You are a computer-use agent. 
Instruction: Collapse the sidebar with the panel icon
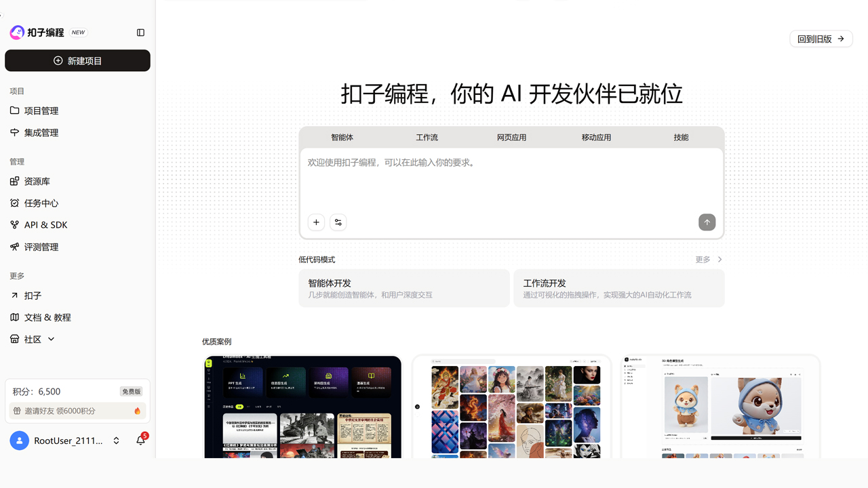click(x=140, y=33)
